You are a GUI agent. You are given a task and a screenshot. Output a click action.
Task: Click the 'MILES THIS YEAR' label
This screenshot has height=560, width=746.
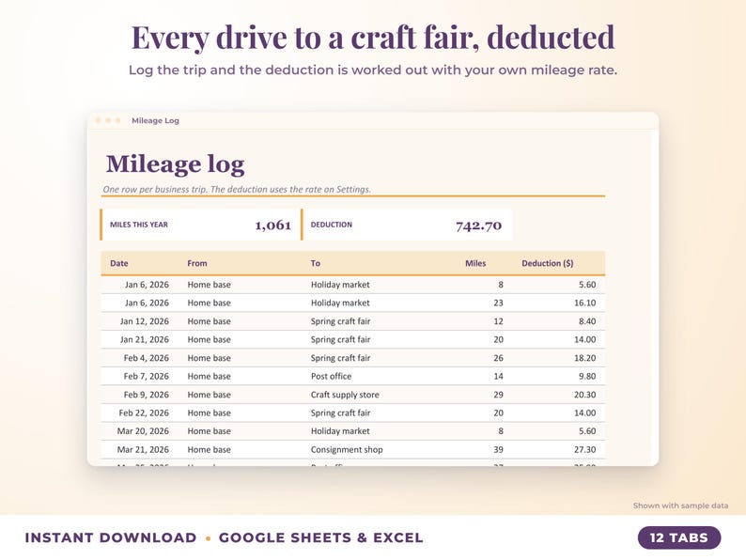pyautogui.click(x=139, y=225)
